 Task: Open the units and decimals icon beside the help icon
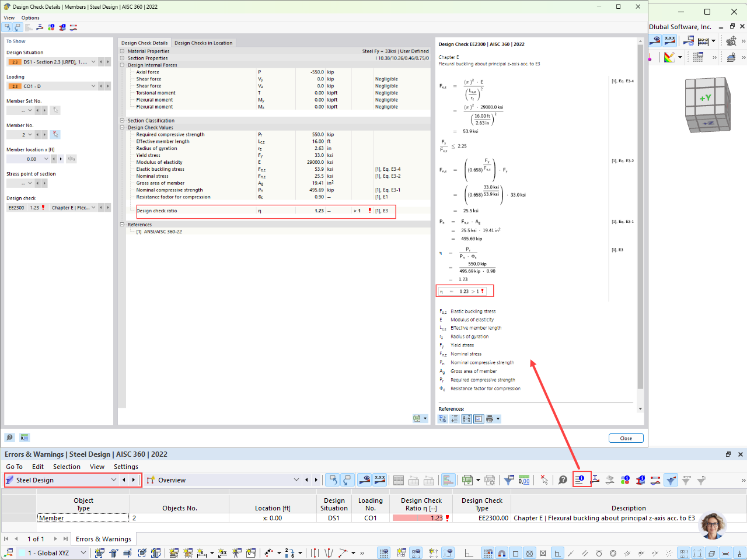tap(25, 437)
